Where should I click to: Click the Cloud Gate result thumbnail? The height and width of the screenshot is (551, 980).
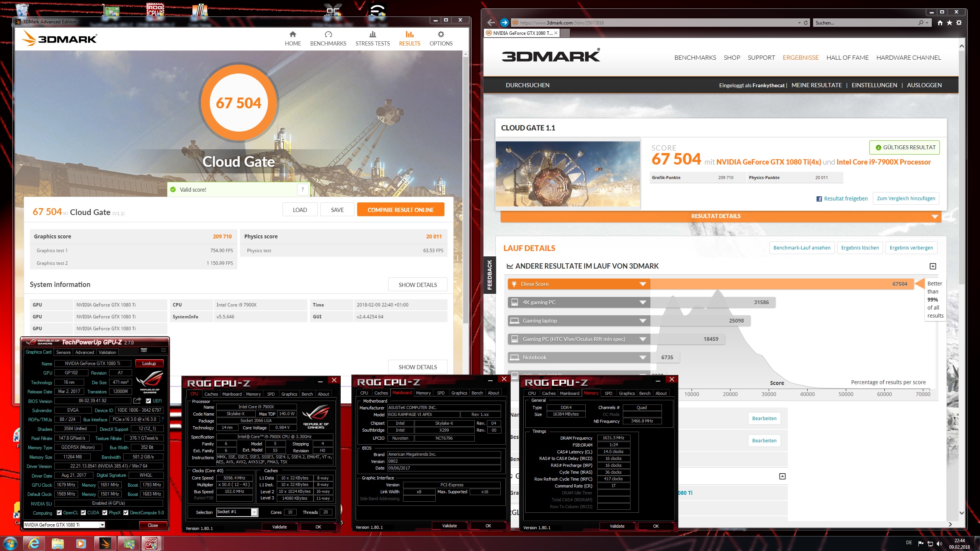coord(568,174)
